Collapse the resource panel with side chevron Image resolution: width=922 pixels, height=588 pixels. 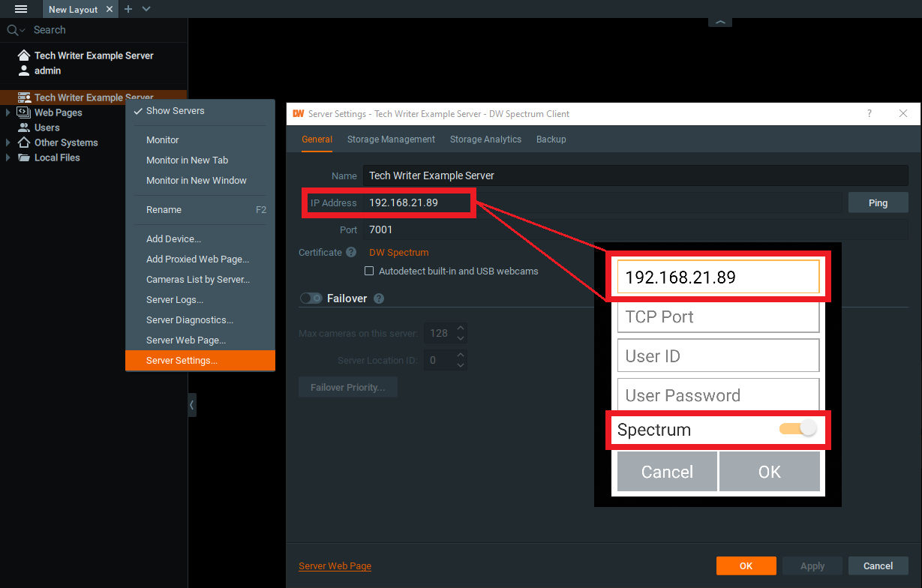coord(191,404)
